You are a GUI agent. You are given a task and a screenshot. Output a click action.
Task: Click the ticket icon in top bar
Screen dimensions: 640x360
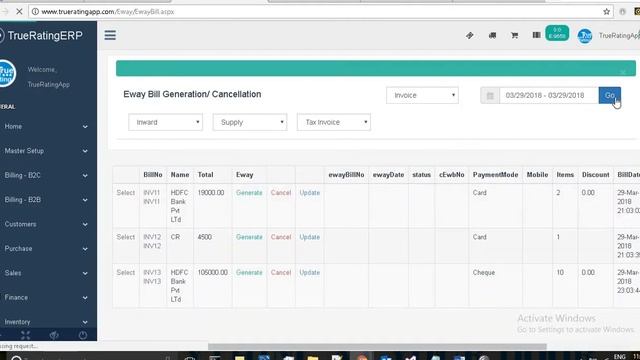tap(470, 36)
